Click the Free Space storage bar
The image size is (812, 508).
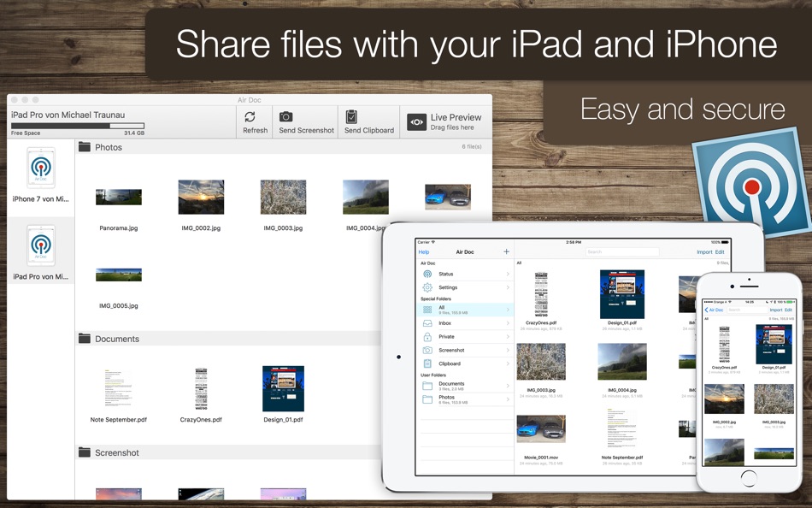78,126
